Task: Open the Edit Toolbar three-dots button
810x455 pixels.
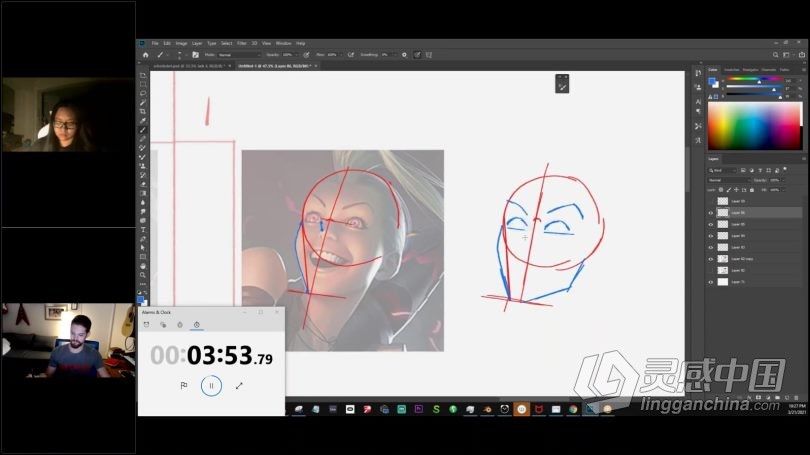Action: tap(143, 284)
